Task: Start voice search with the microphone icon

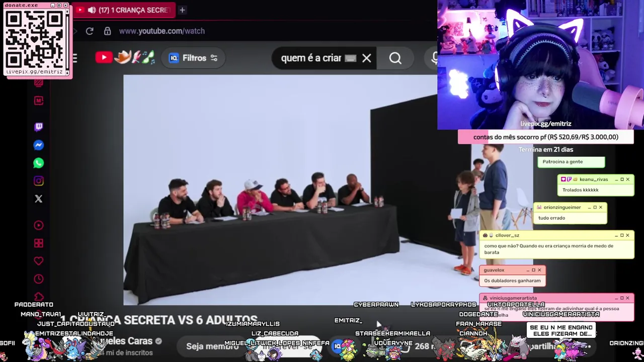Action: click(434, 58)
